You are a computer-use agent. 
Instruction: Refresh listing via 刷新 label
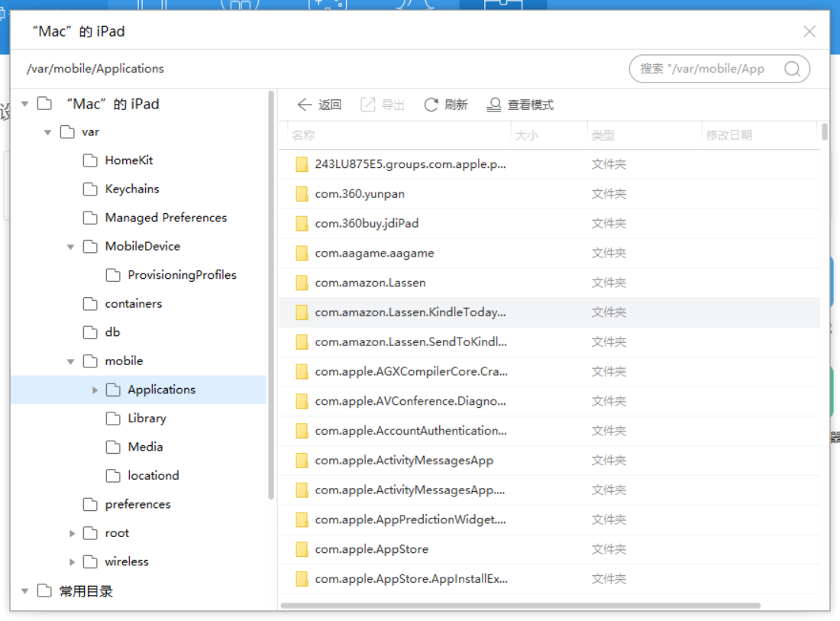click(456, 105)
